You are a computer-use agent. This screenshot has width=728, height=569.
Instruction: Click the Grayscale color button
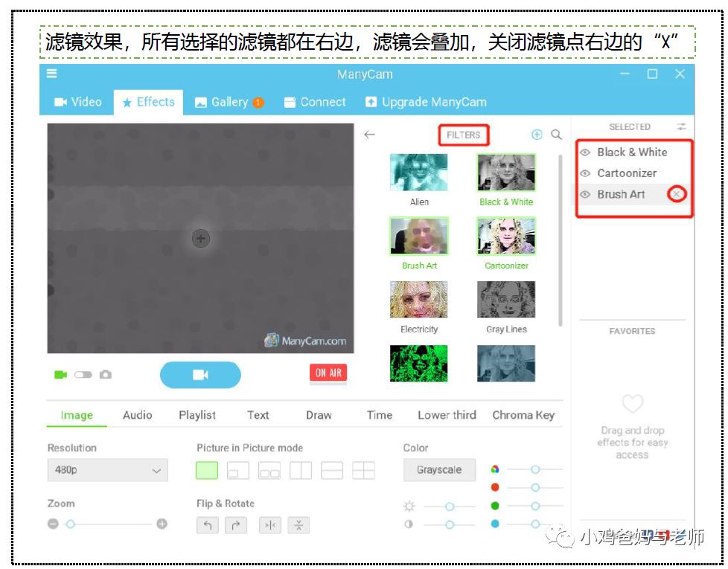440,470
